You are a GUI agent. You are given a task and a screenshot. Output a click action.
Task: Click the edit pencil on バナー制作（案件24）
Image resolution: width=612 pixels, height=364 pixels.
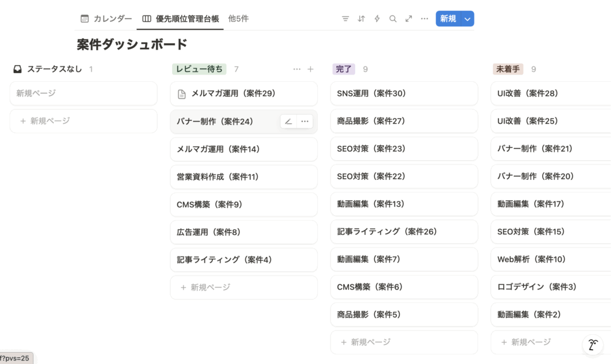pos(289,121)
